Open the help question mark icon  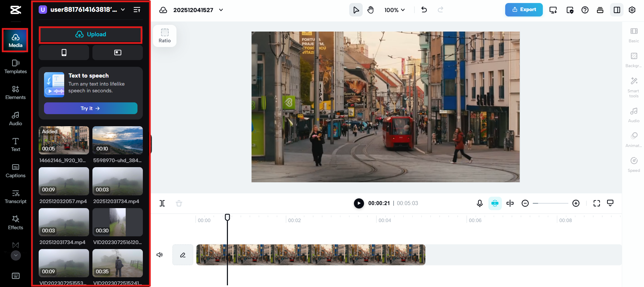pos(585,10)
